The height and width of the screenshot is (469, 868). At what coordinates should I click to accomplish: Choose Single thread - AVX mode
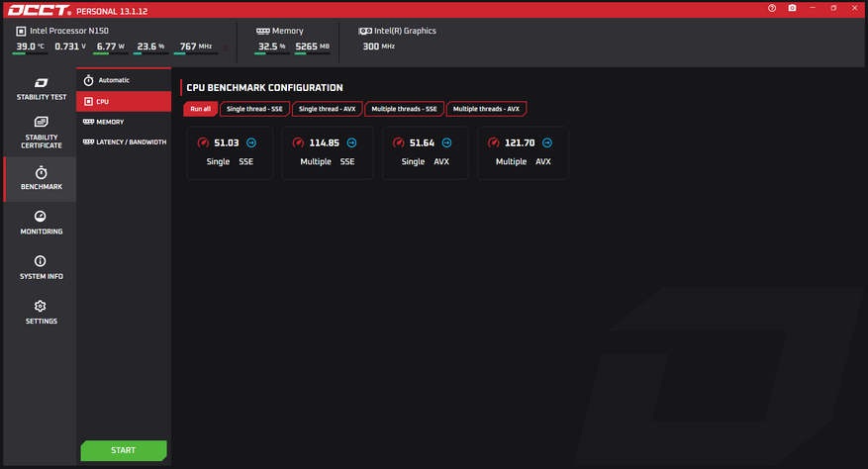click(x=328, y=109)
